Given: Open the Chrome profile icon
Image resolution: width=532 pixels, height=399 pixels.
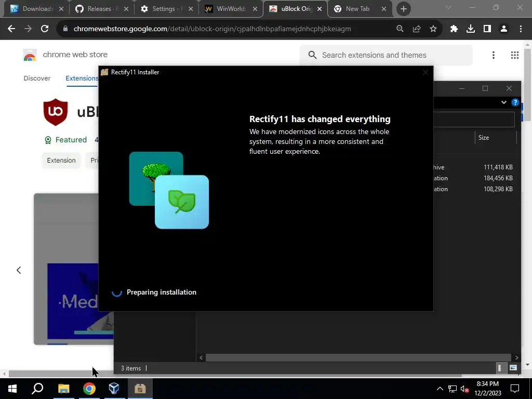Looking at the screenshot, I should pos(504,29).
